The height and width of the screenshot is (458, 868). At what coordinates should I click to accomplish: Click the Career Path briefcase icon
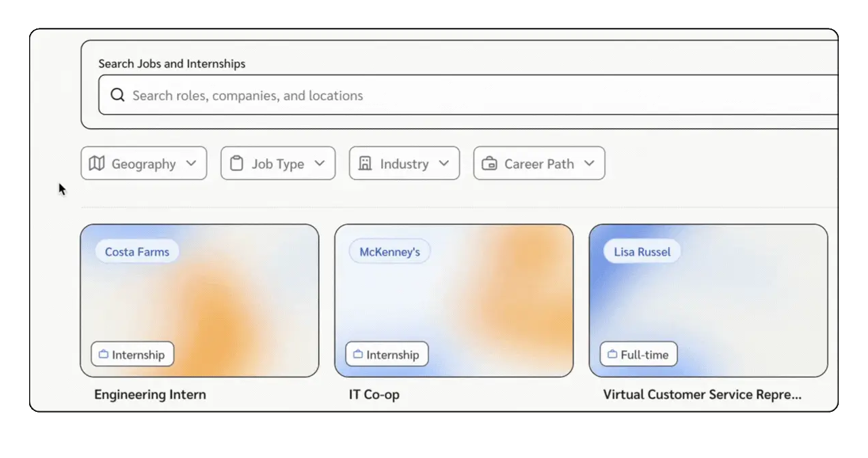(489, 164)
